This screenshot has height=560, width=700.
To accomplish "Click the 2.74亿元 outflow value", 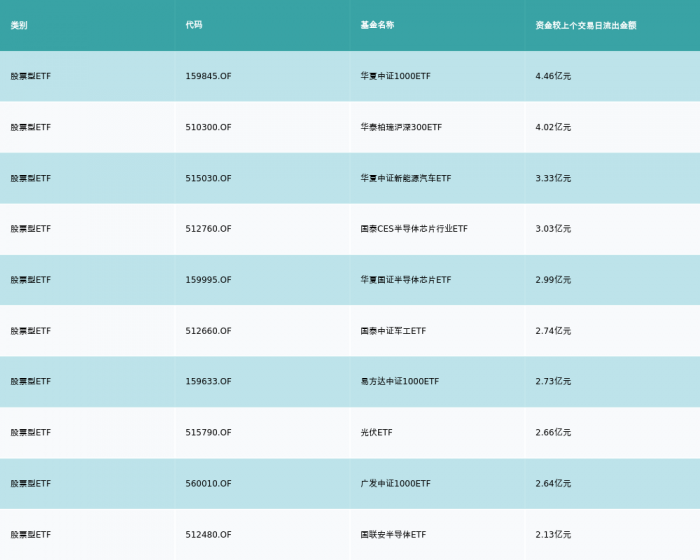I will (553, 331).
